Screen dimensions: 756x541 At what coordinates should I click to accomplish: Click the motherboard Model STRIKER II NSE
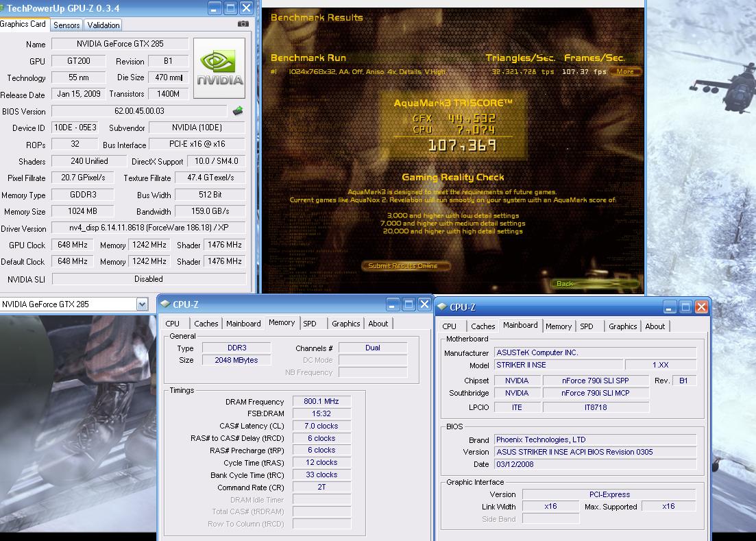tap(559, 365)
